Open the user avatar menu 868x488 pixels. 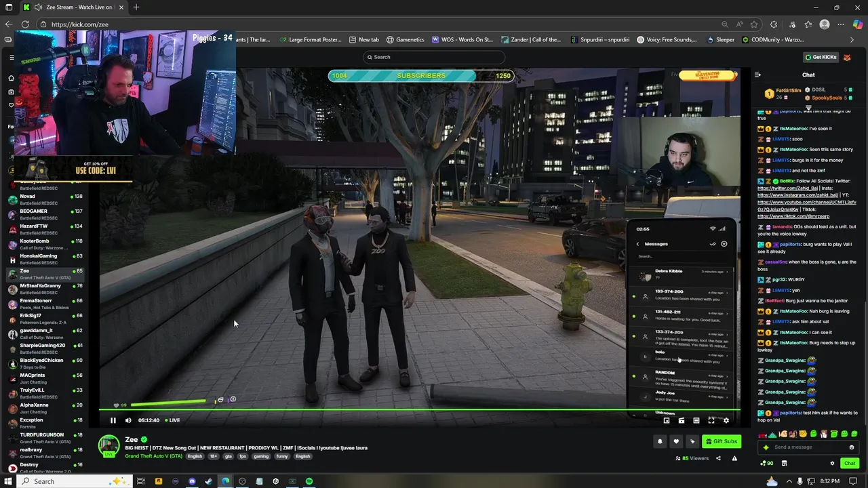tap(847, 57)
